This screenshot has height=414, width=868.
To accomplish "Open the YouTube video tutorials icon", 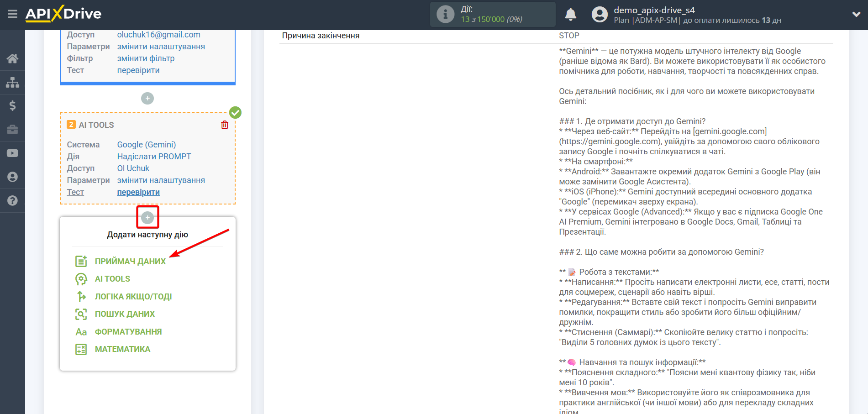I will (x=12, y=153).
